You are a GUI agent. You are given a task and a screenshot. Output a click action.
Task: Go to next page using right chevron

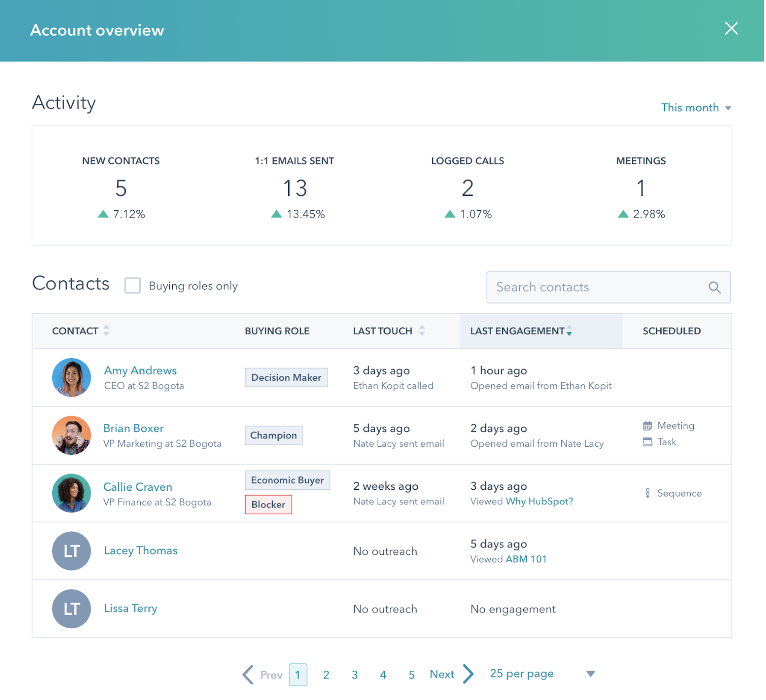click(x=469, y=674)
